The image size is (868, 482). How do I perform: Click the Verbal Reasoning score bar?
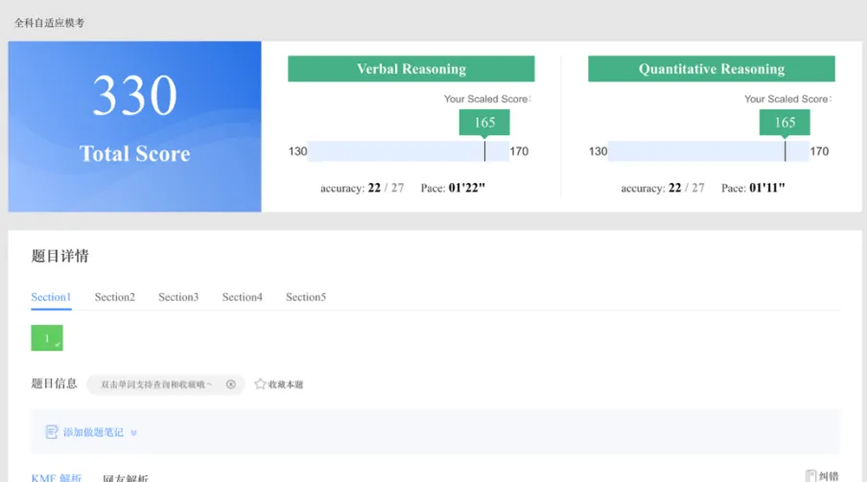[x=409, y=151]
